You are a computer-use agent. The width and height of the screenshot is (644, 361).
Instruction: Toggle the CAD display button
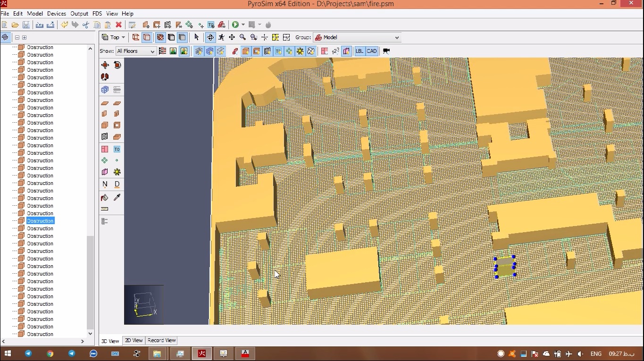point(372,51)
